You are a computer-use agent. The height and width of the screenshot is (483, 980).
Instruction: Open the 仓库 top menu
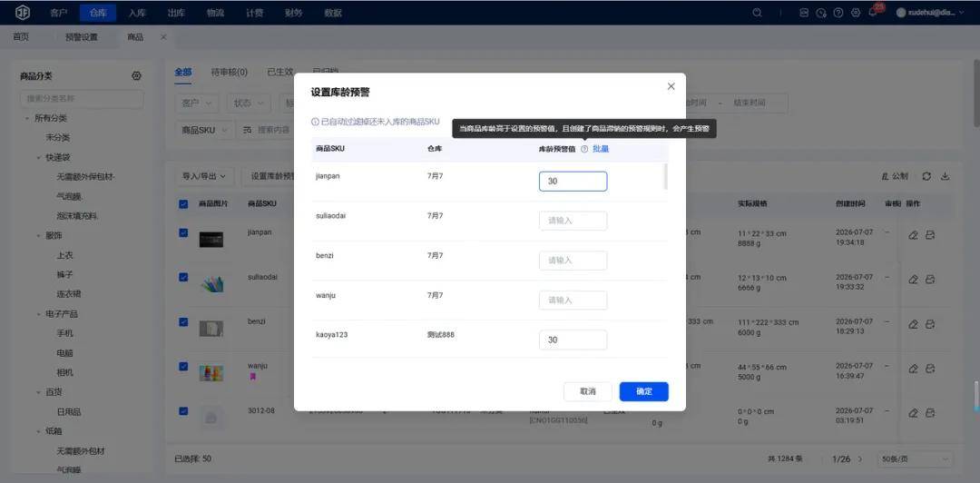coord(97,13)
